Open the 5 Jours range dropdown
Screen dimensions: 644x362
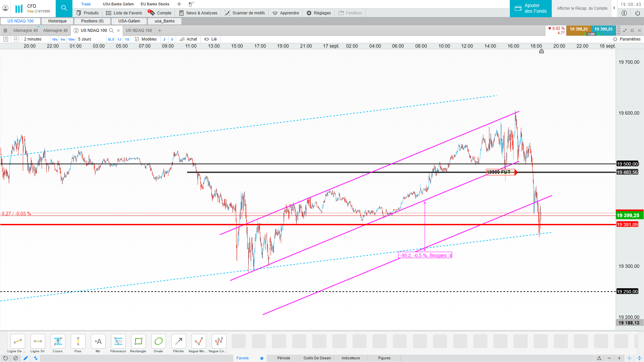tap(85, 39)
